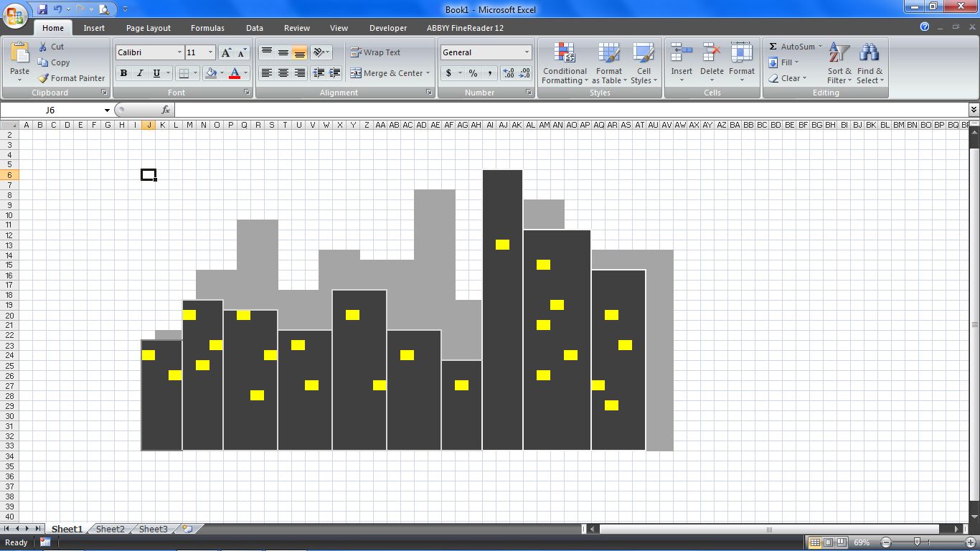The image size is (980, 551).
Task: Click the 69% zoom level
Action: coord(862,542)
